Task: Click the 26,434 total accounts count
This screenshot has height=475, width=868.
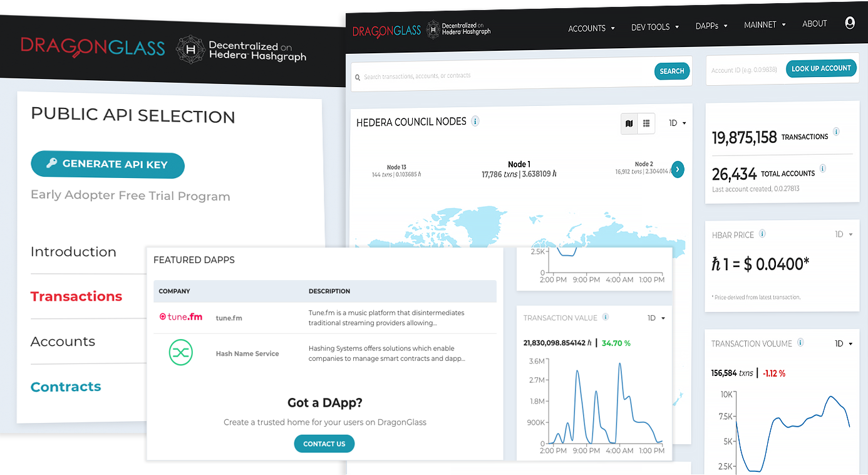Action: pyautogui.click(x=735, y=174)
